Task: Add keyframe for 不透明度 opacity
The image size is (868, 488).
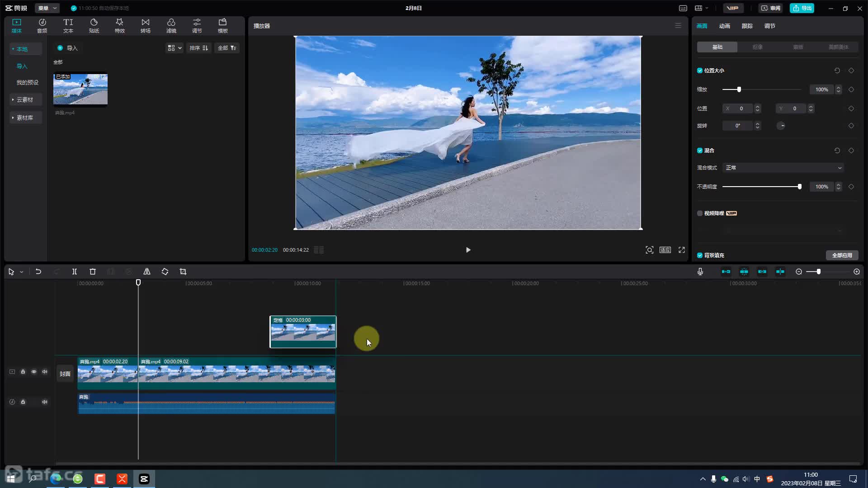Action: [851, 187]
